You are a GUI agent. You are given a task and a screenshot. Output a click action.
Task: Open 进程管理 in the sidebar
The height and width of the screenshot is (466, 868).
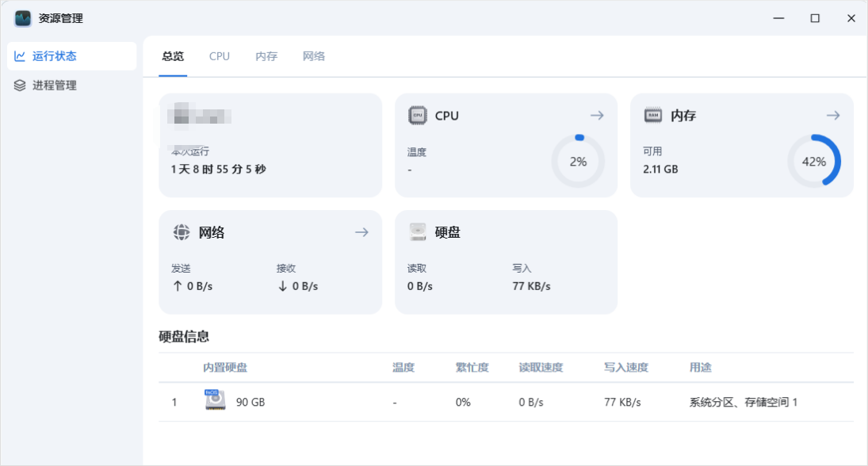click(x=55, y=86)
